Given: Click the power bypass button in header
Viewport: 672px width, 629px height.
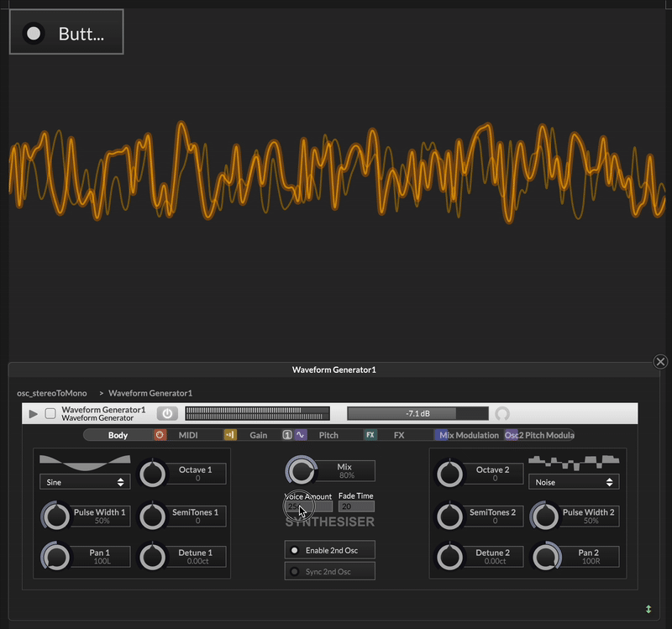Looking at the screenshot, I should (166, 413).
